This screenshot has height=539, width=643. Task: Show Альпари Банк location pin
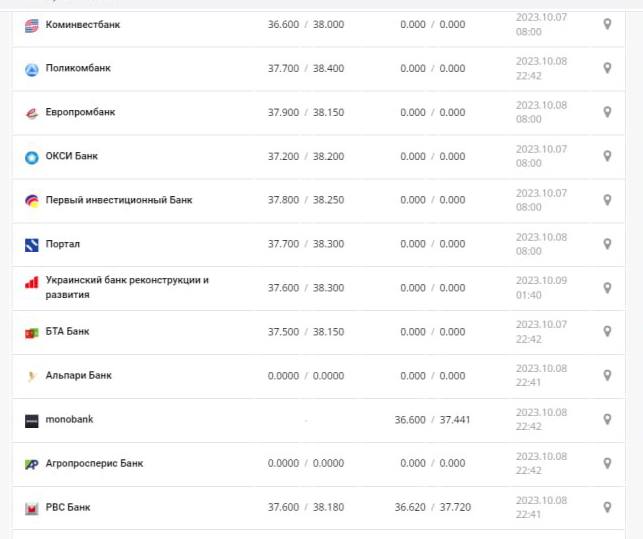(x=607, y=375)
